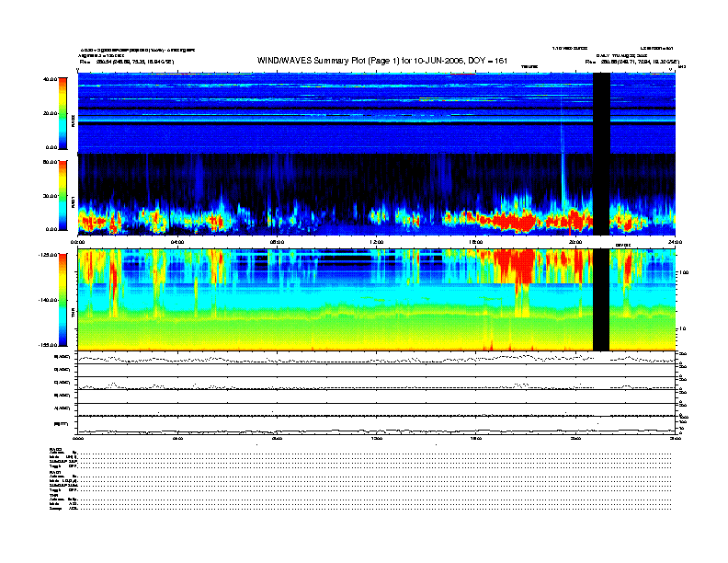
Task: Click the 00:00 tick label under RAD1 panel
Action: 77,242
